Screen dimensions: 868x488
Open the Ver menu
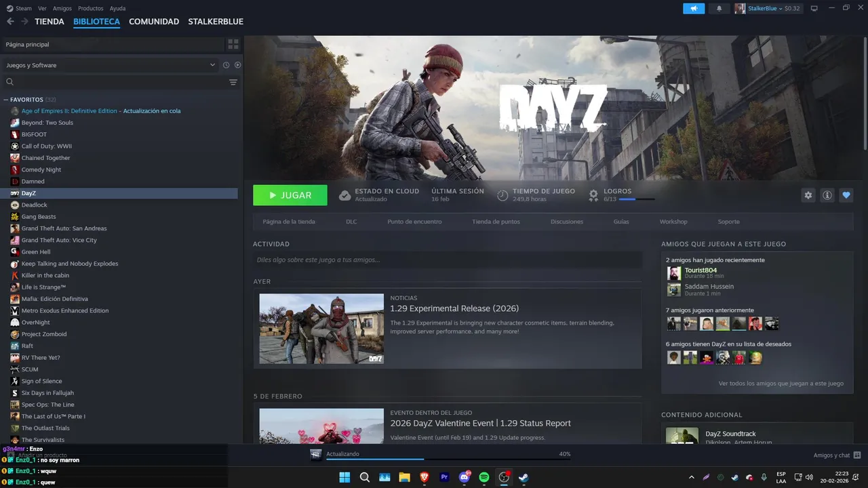point(42,8)
